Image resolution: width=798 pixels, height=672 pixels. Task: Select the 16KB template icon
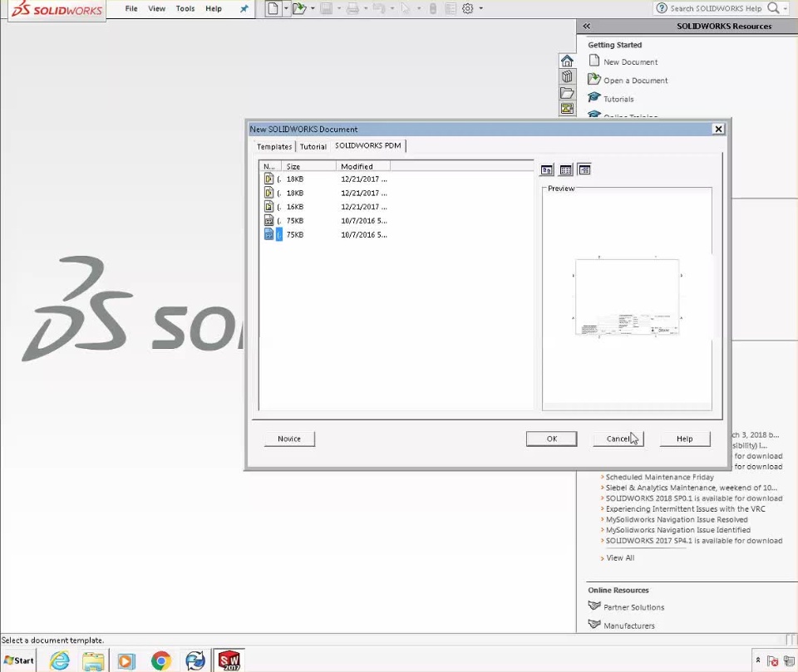(268, 207)
